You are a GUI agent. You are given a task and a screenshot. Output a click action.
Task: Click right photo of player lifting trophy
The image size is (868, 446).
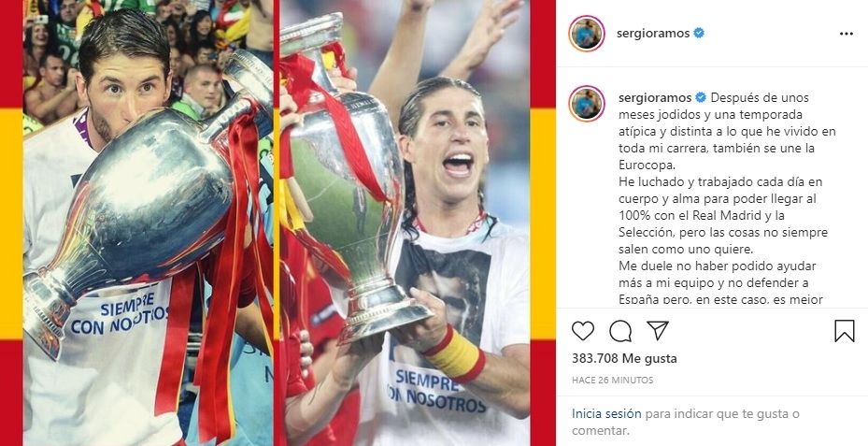(x=405, y=223)
